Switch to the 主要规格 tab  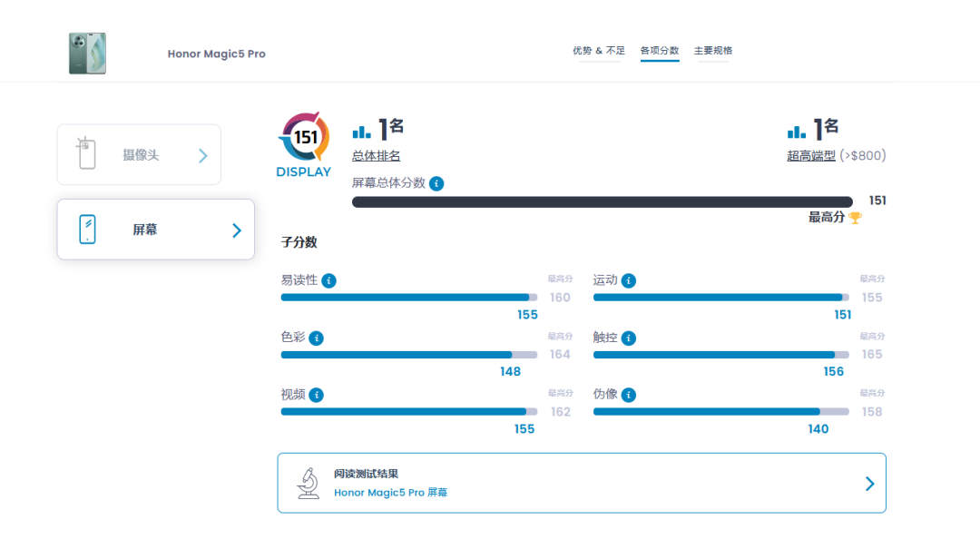click(x=713, y=51)
